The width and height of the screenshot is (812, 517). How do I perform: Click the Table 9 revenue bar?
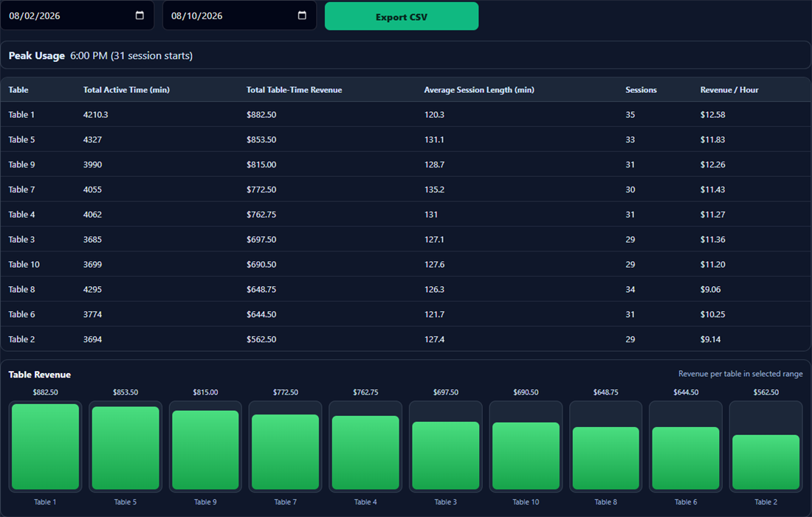click(206, 450)
